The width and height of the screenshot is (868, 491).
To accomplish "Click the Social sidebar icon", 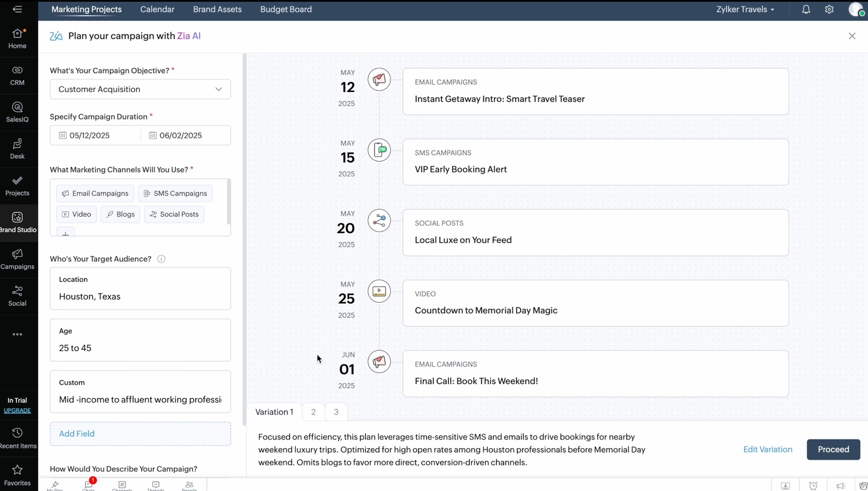I will [17, 296].
